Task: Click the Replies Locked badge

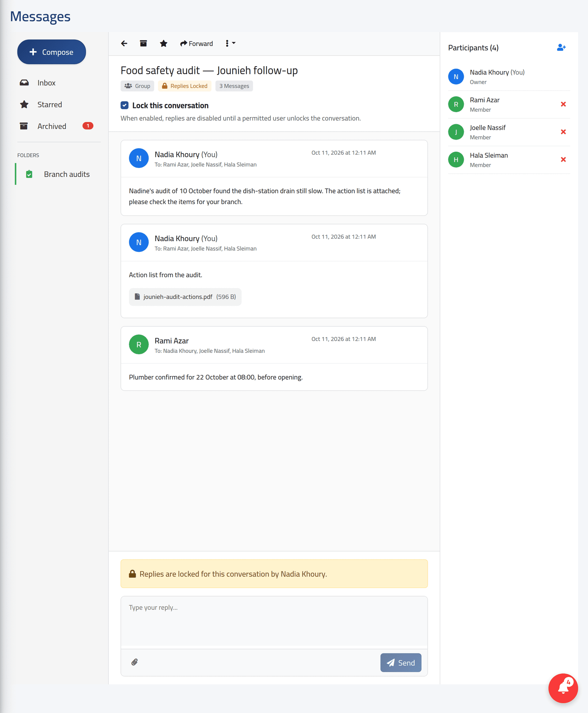Action: 185,86
